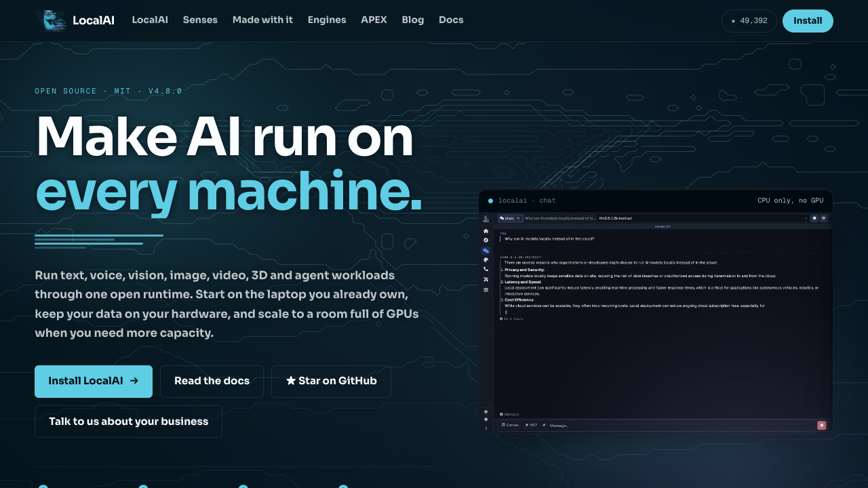Click the 'localai · chat' preview title

[x=527, y=201]
